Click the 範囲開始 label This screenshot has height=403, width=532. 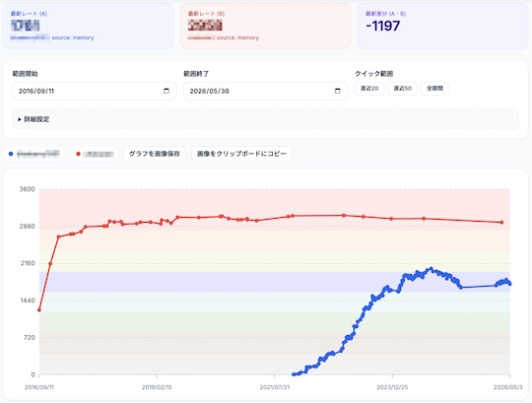(25, 74)
